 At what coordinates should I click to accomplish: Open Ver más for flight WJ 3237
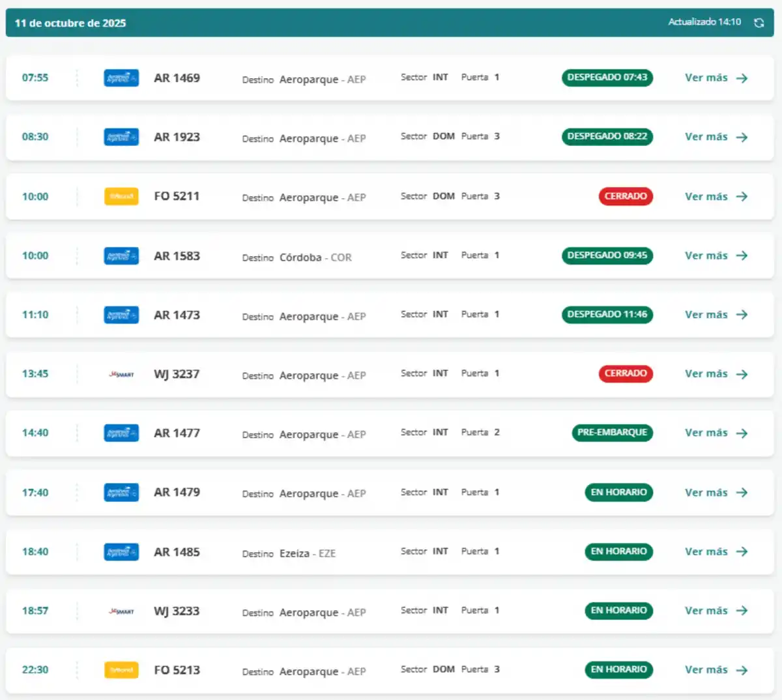point(716,374)
